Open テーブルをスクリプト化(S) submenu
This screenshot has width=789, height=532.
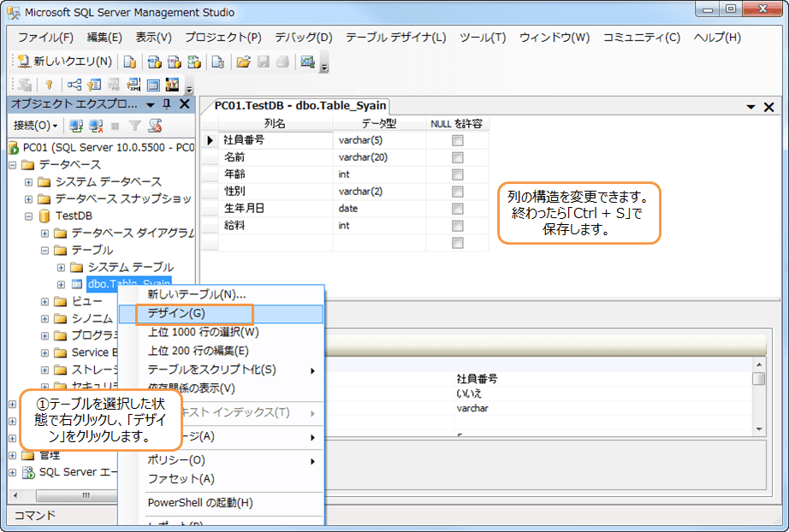click(x=222, y=369)
